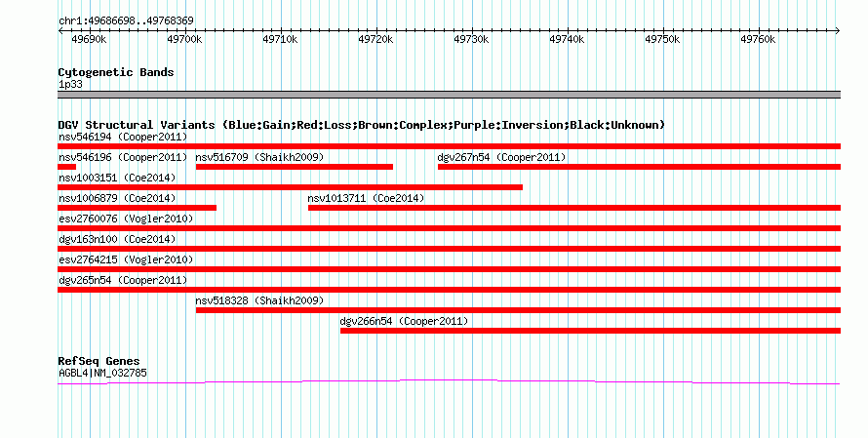Click the nsv1006879 (Coe2014) label
Screen dimensions: 868x438
point(117,198)
